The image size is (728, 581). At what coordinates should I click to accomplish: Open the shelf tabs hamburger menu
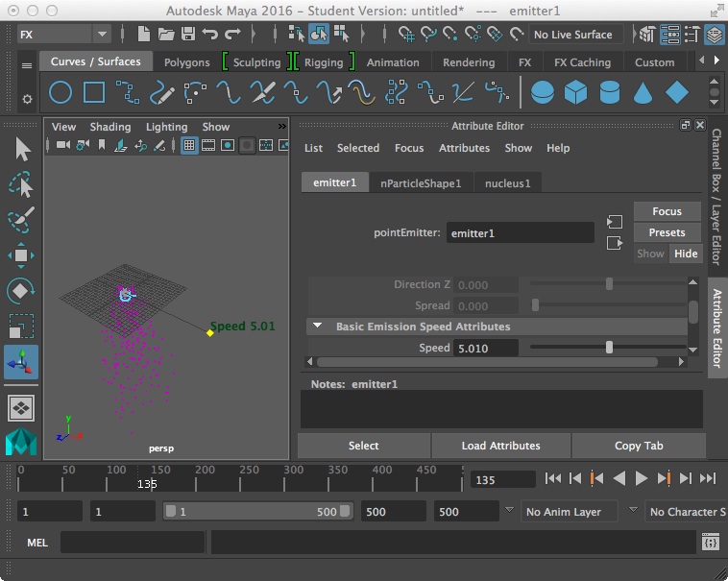click(x=27, y=65)
